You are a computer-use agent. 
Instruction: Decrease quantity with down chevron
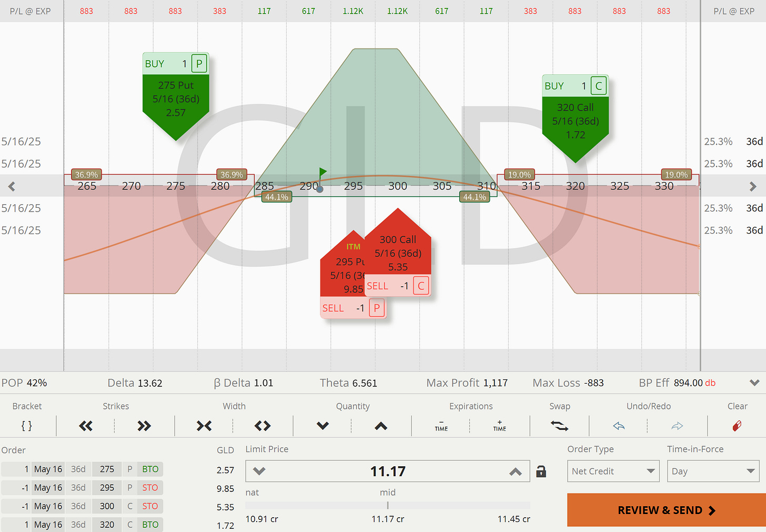point(322,426)
